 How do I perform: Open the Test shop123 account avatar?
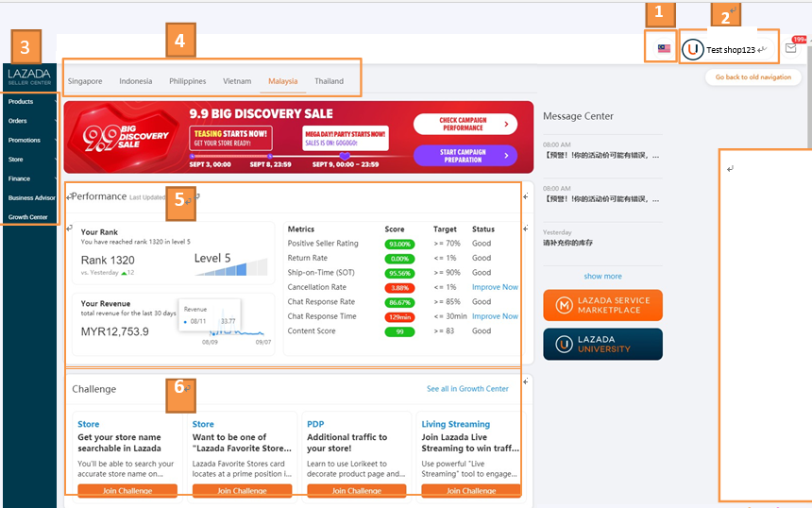point(692,50)
